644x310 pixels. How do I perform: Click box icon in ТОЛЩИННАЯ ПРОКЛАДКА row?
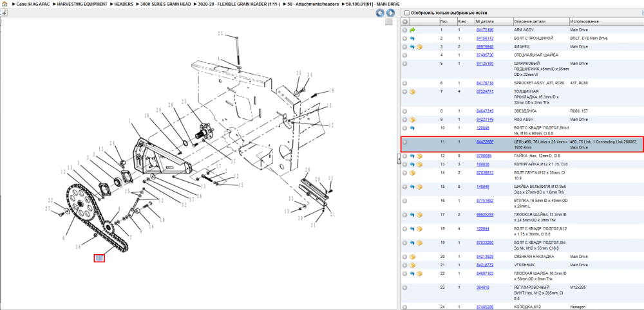(x=412, y=91)
